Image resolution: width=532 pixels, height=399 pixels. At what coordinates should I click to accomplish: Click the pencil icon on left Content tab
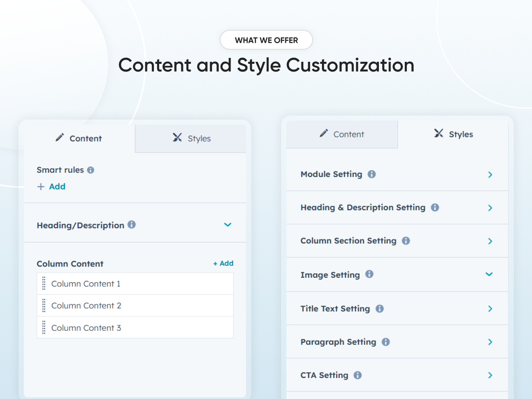tap(60, 137)
